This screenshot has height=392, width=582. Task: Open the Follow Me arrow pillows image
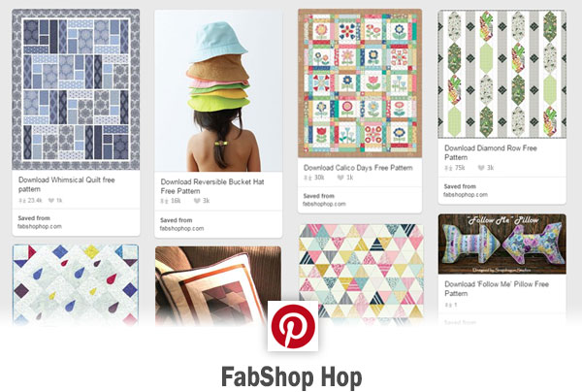(501, 245)
